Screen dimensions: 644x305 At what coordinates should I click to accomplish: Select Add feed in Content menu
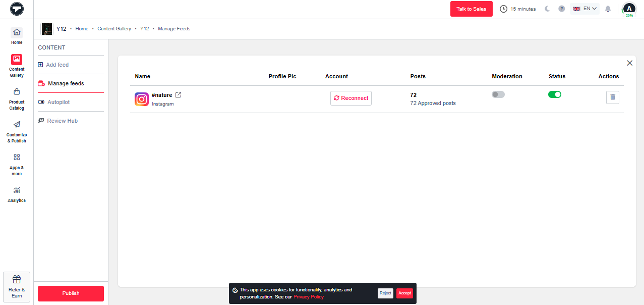click(57, 65)
